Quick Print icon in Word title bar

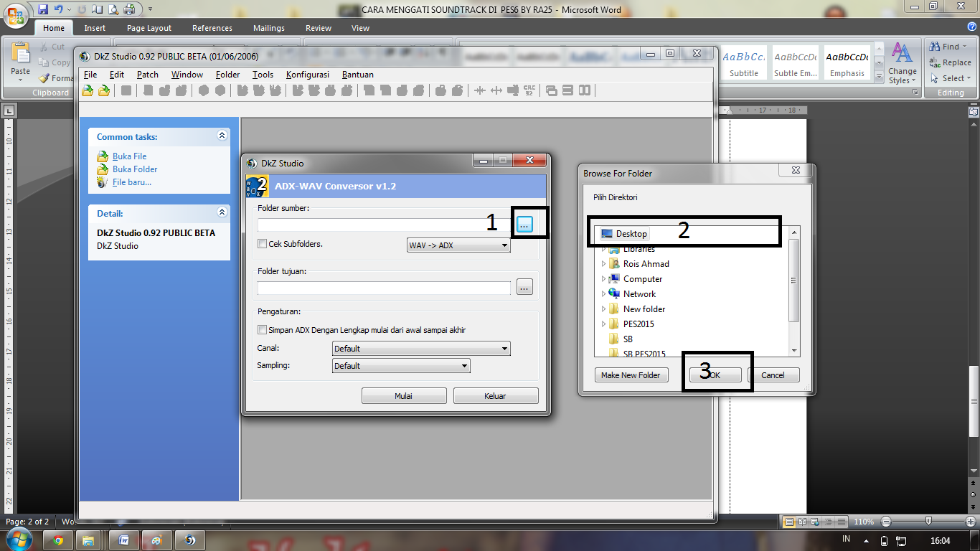click(x=129, y=9)
